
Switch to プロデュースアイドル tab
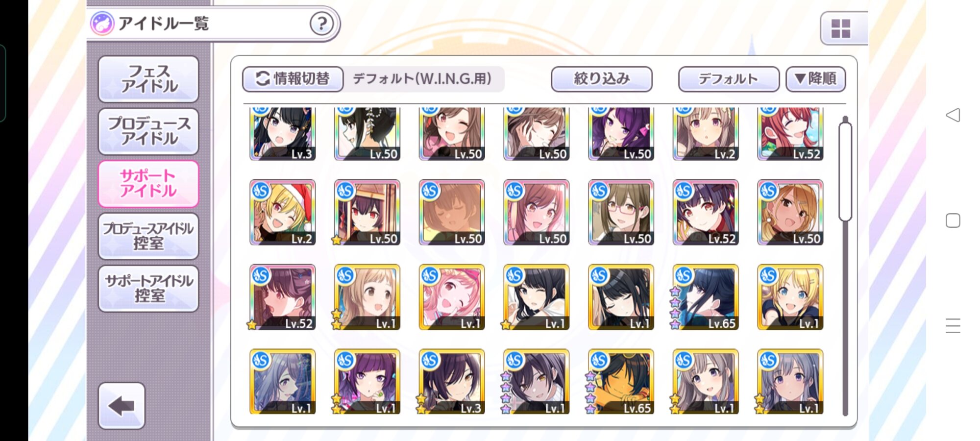point(148,131)
